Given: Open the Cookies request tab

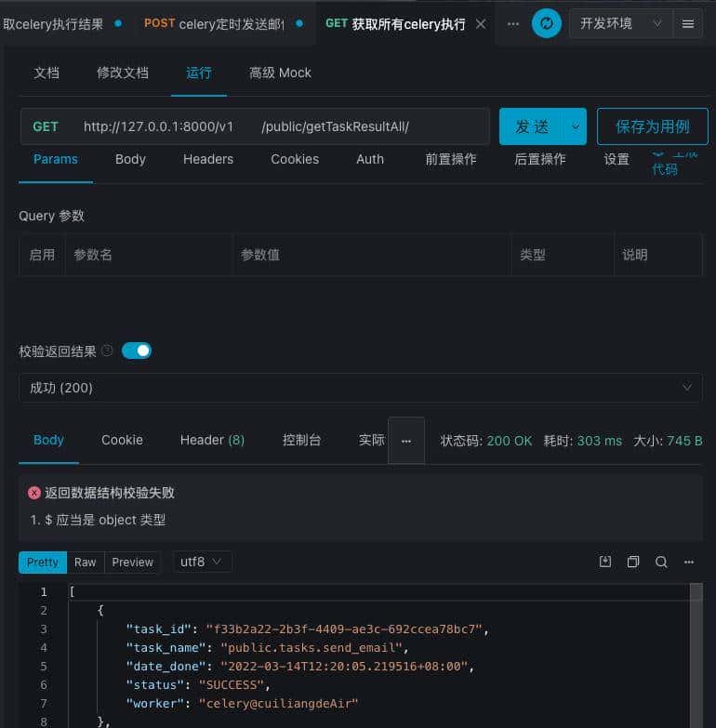Looking at the screenshot, I should pos(295,159).
